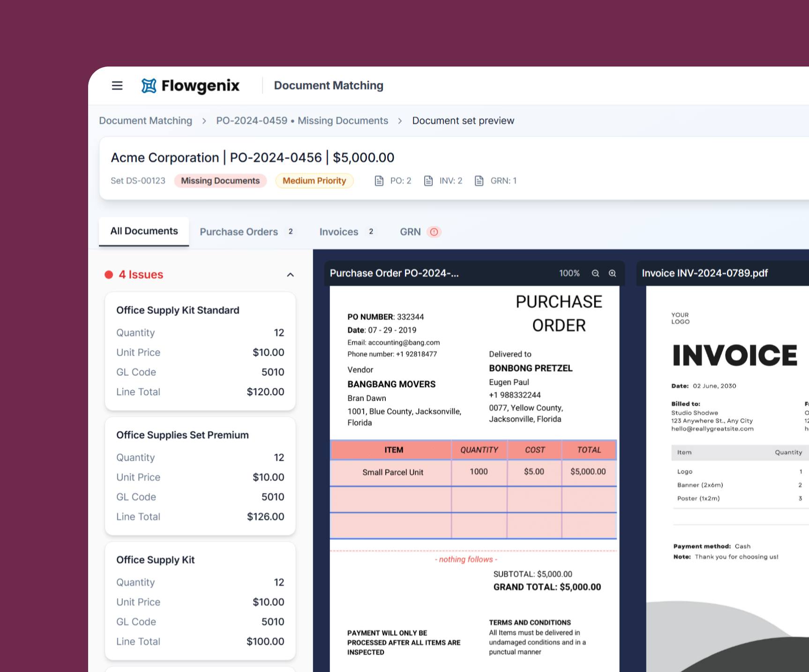This screenshot has height=672, width=809.
Task: Click the Flowgenix logo
Action: coord(190,86)
